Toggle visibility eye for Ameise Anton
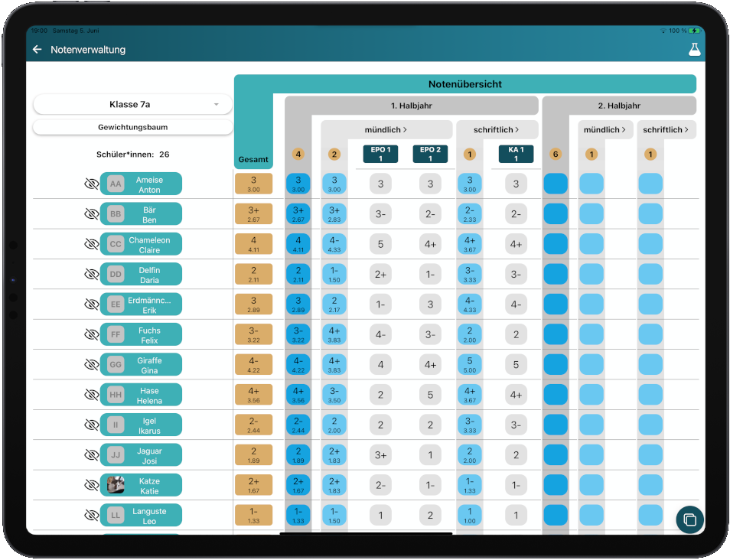This screenshot has height=560, width=730. point(92,184)
